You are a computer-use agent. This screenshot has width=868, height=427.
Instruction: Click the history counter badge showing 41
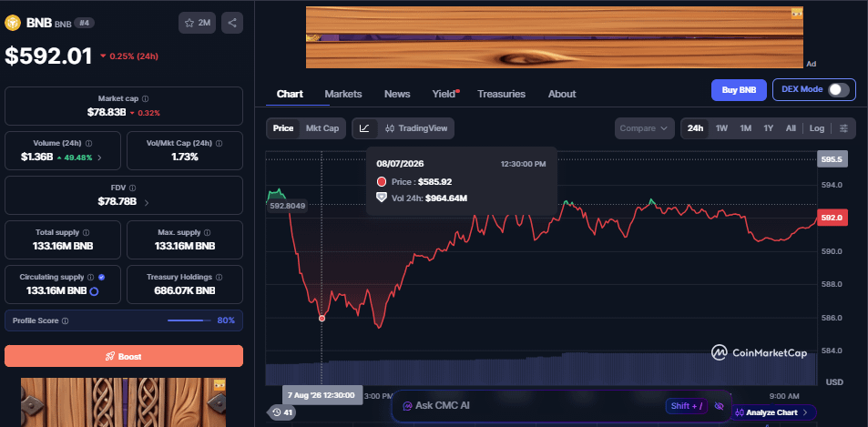(281, 412)
